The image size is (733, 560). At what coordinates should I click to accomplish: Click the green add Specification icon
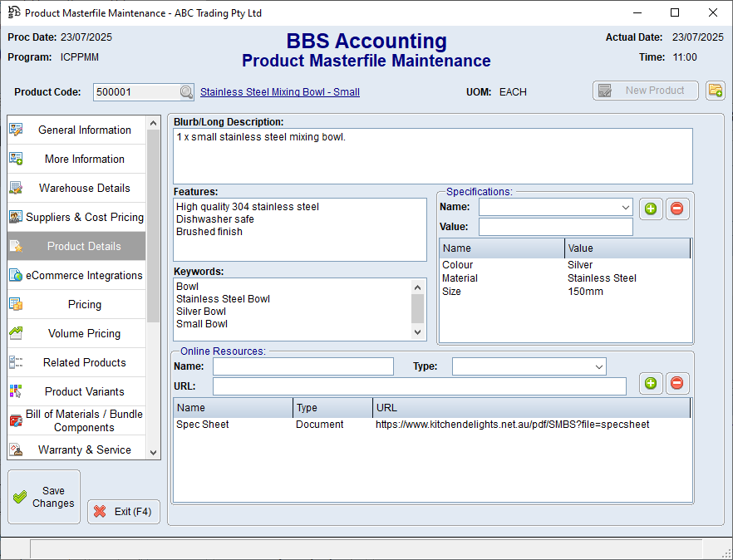coord(651,209)
